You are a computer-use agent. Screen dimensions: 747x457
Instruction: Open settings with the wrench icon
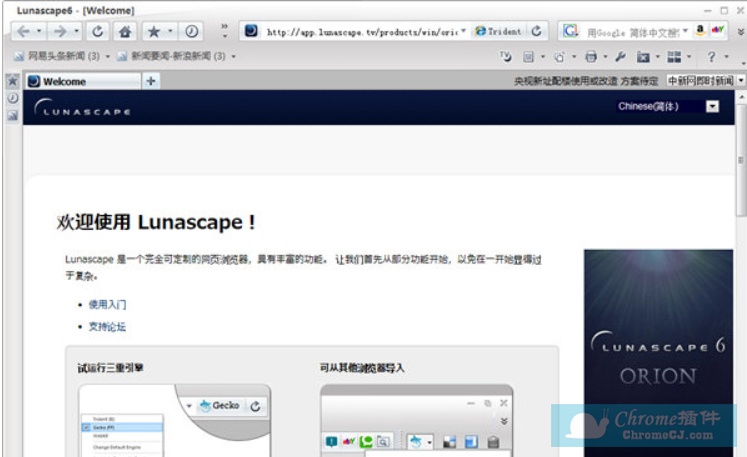(620, 57)
